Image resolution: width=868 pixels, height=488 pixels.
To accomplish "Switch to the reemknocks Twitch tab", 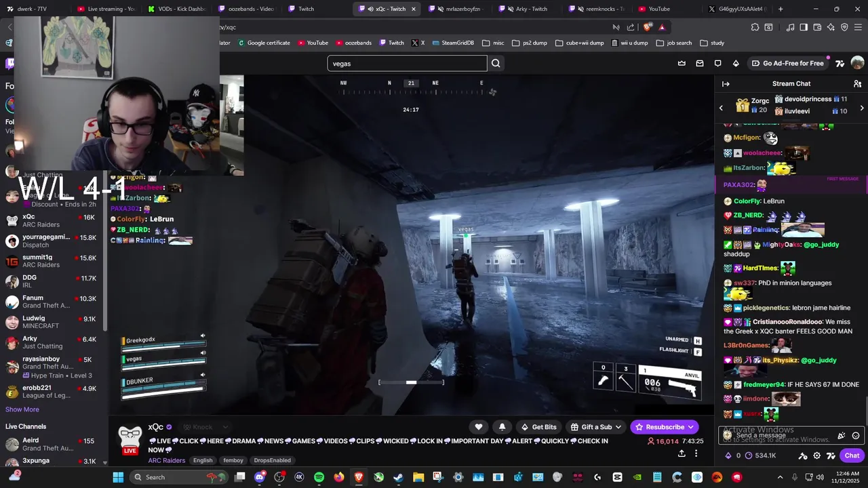I will pos(598,9).
